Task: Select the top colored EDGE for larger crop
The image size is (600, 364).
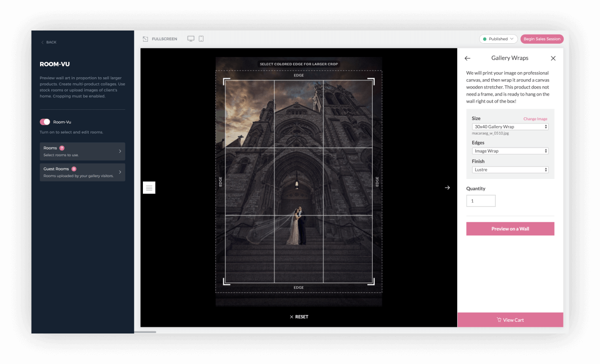Action: click(x=299, y=75)
